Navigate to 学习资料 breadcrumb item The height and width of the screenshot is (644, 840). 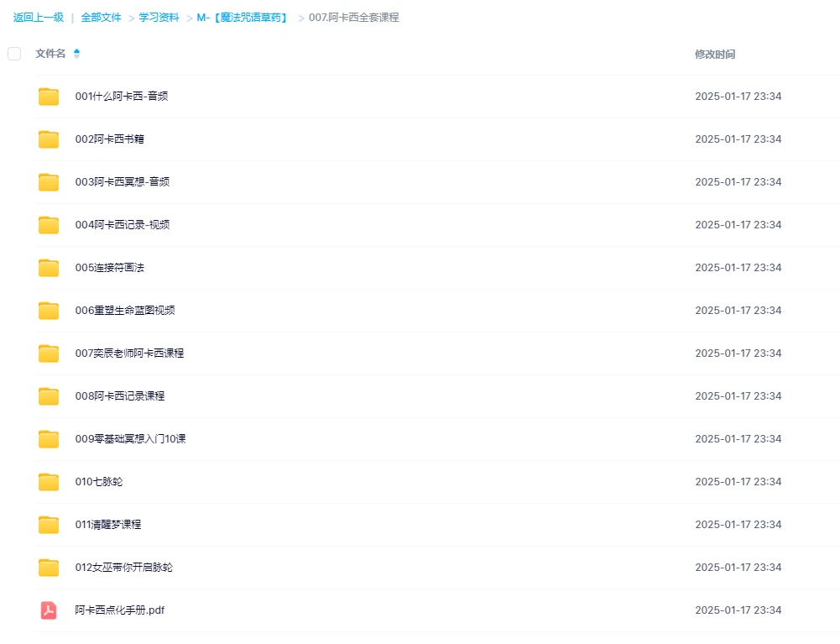tap(159, 18)
